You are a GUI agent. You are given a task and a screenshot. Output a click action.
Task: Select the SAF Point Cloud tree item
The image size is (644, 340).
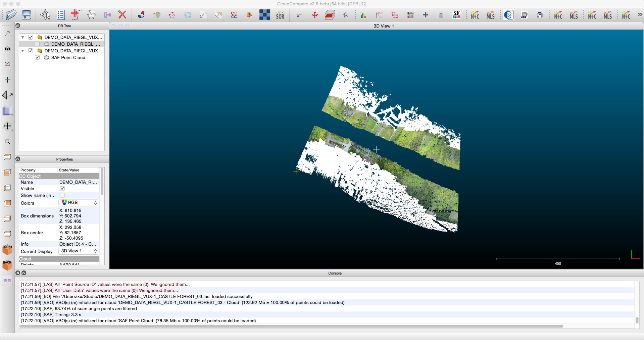click(68, 57)
